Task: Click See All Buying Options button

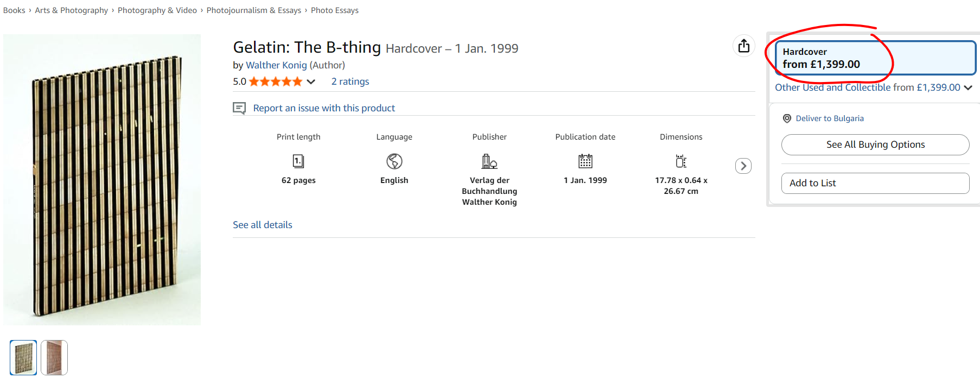Action: point(875,144)
